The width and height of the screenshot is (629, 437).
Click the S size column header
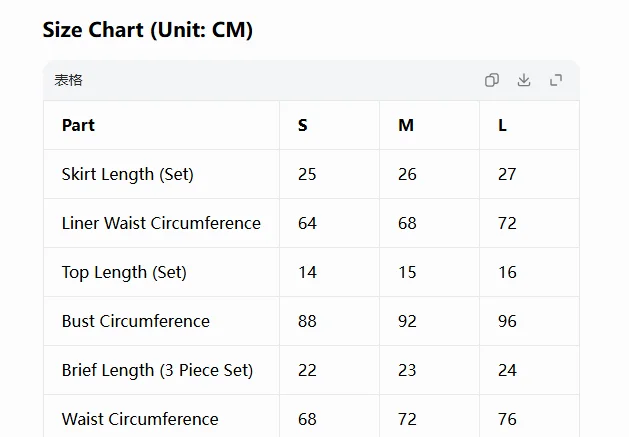(302, 125)
